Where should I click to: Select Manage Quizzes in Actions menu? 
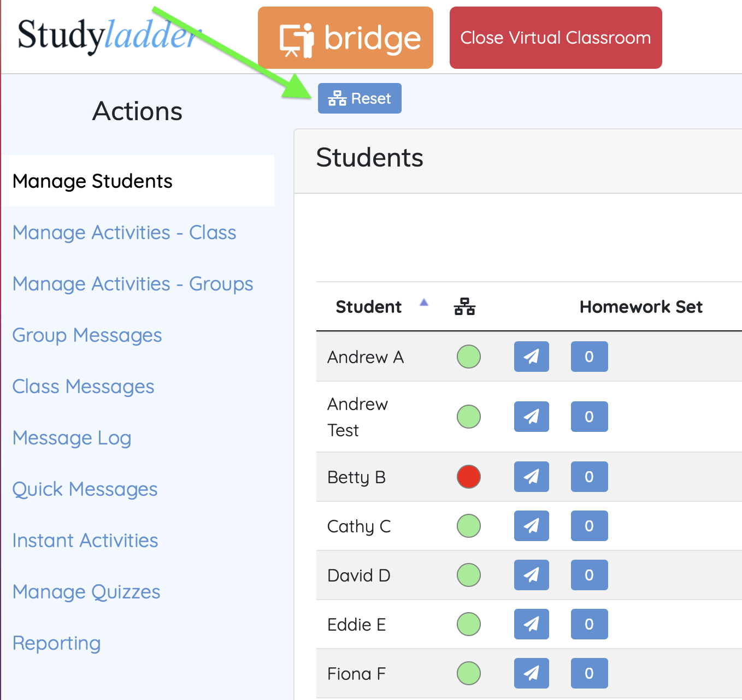point(86,592)
